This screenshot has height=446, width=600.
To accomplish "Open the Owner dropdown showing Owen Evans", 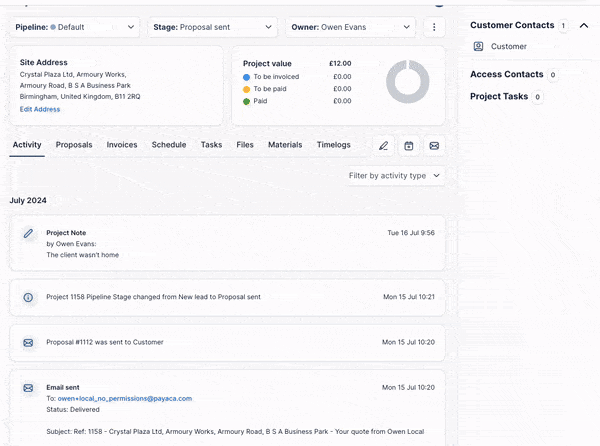I will click(x=350, y=28).
